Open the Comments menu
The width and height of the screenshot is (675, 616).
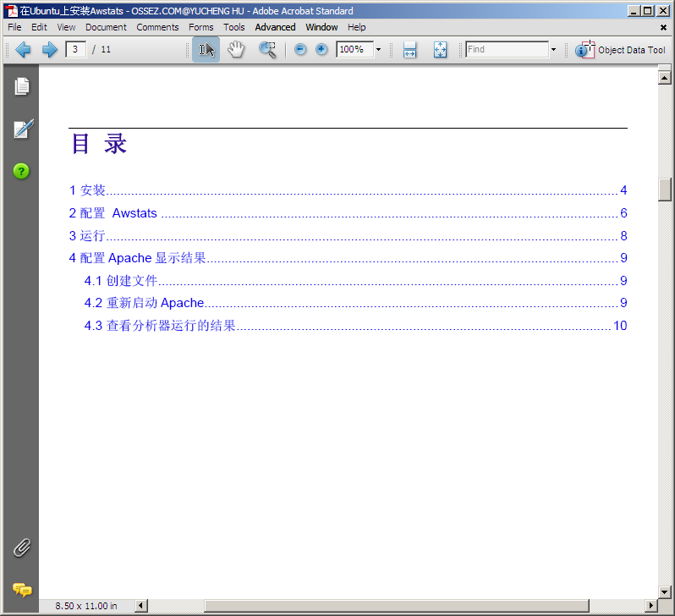(x=157, y=27)
